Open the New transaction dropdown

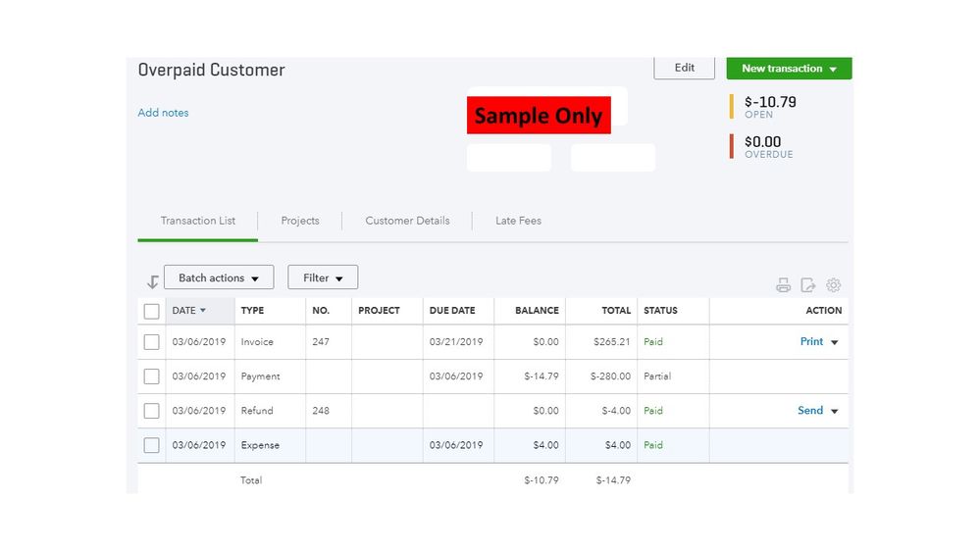pos(789,68)
